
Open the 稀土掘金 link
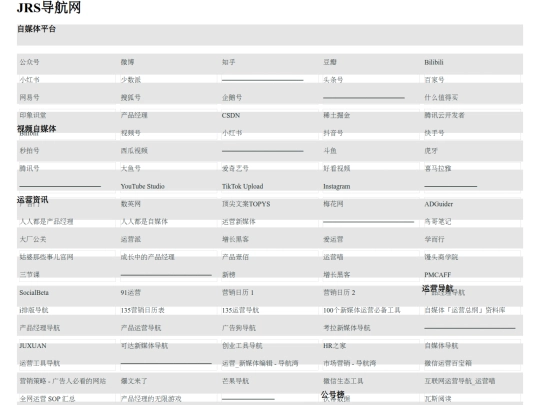336,115
